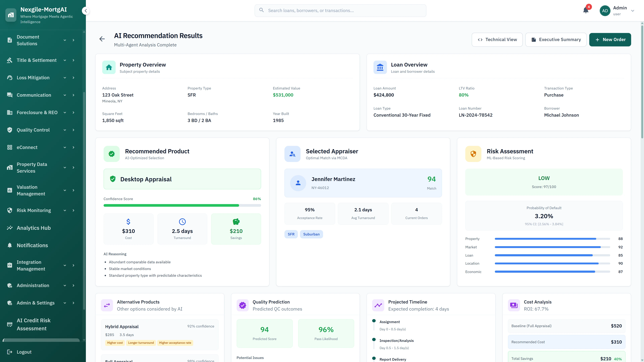Select the SFR tag under Jennifer Martinez

point(291,234)
